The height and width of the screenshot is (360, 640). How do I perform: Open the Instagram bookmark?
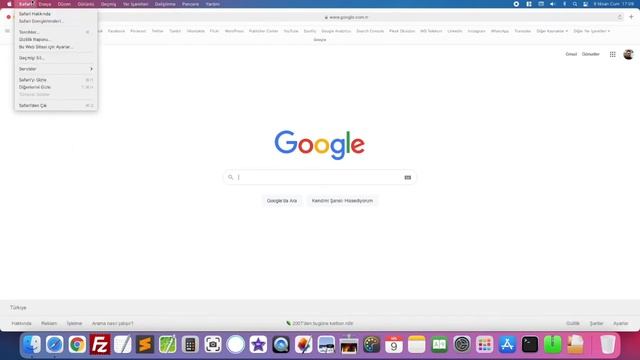tap(476, 31)
